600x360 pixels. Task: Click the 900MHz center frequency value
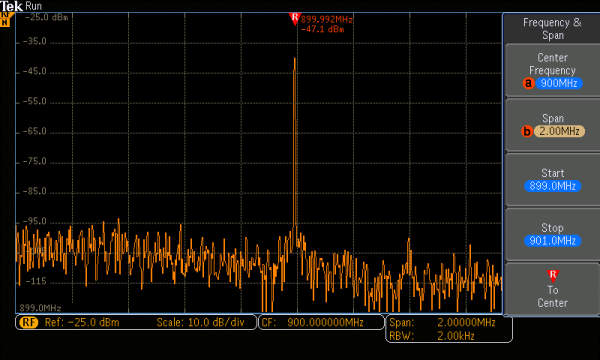(559, 83)
